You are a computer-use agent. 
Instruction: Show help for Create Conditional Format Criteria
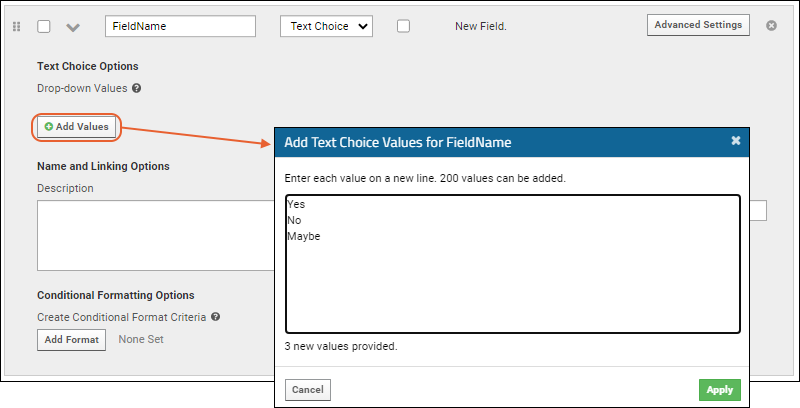tap(215, 317)
